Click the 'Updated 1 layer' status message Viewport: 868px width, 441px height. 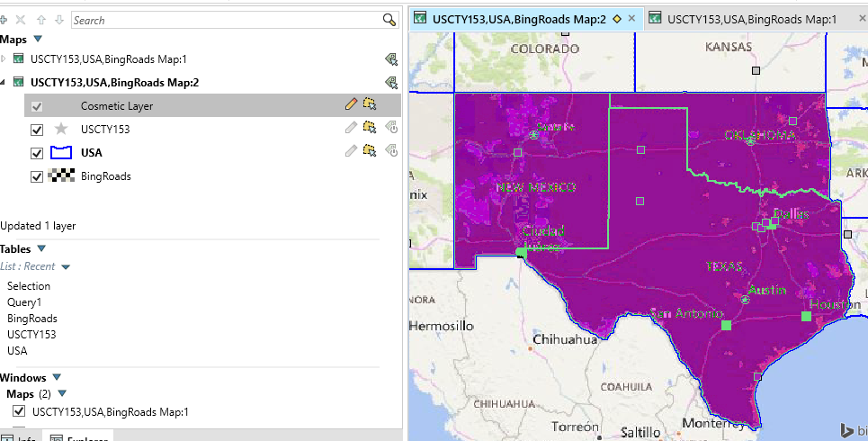pyautogui.click(x=38, y=226)
